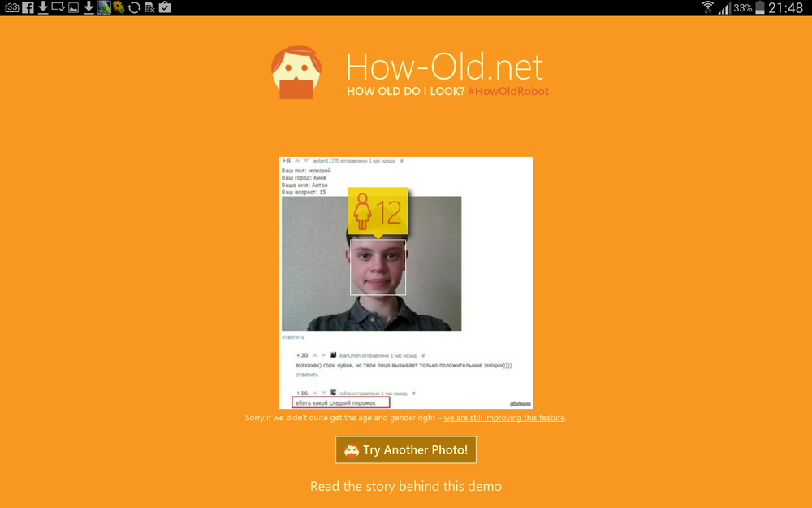The image size is (812, 508).
Task: Tap the first download arrow notification icon
Action: [42, 8]
